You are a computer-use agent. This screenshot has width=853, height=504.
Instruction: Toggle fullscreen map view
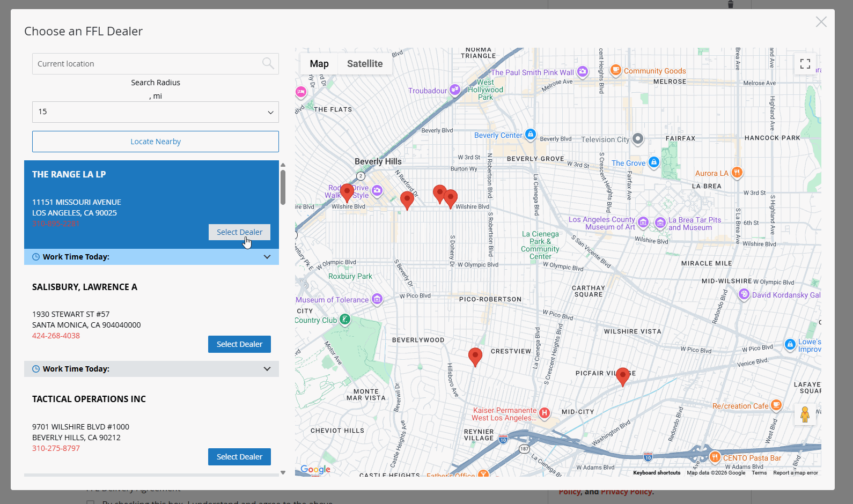[x=805, y=64]
